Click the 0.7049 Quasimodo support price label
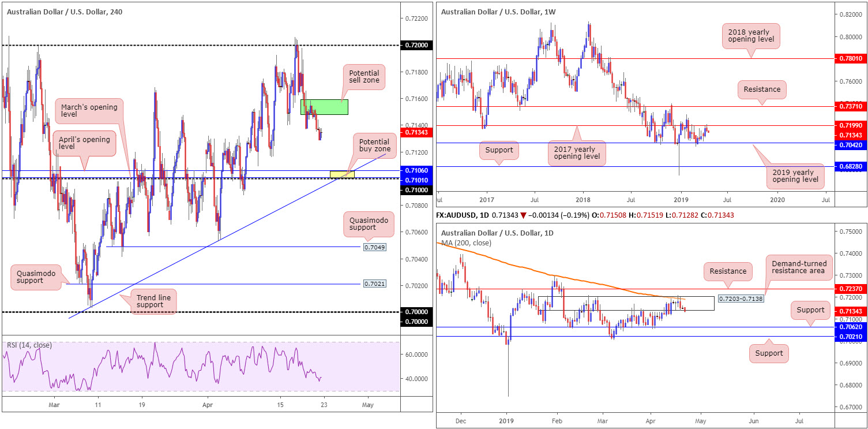Screen dimensions: 868x429 (375, 247)
